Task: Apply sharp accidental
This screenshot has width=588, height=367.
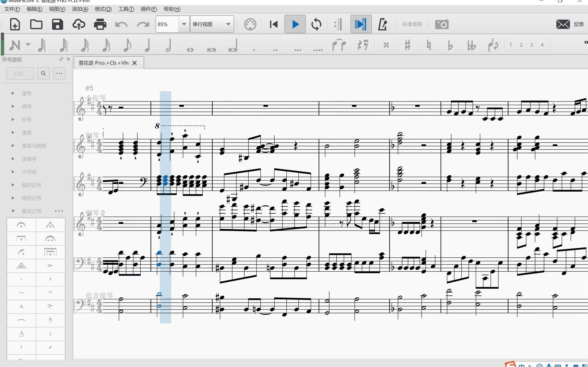Action: pyautogui.click(x=407, y=45)
